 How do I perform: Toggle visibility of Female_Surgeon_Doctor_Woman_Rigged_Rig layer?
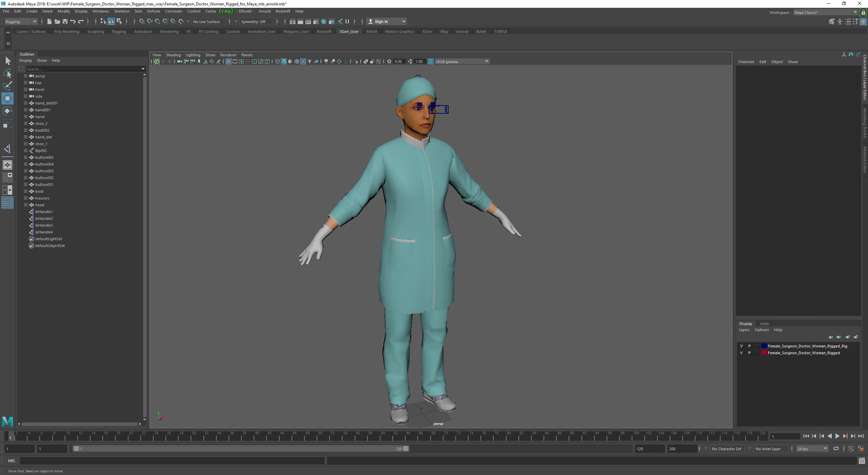741,346
